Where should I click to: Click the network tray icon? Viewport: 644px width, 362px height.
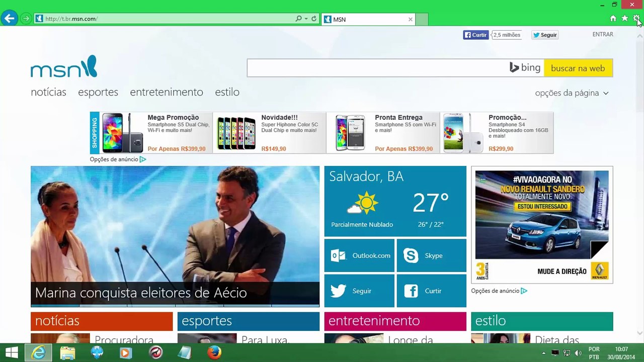[567, 353]
